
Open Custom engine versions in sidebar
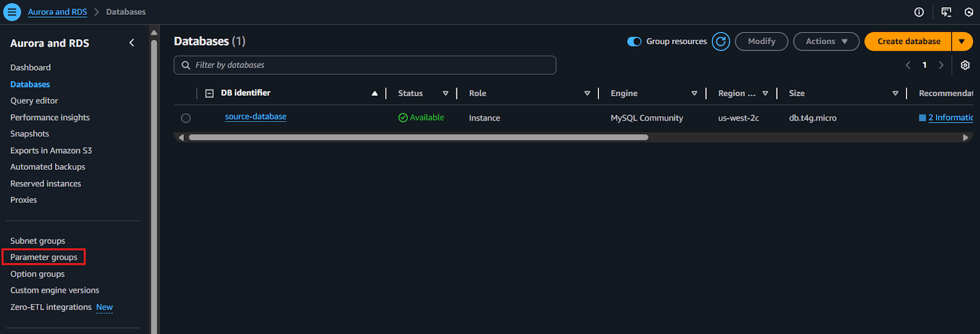pyautogui.click(x=55, y=290)
